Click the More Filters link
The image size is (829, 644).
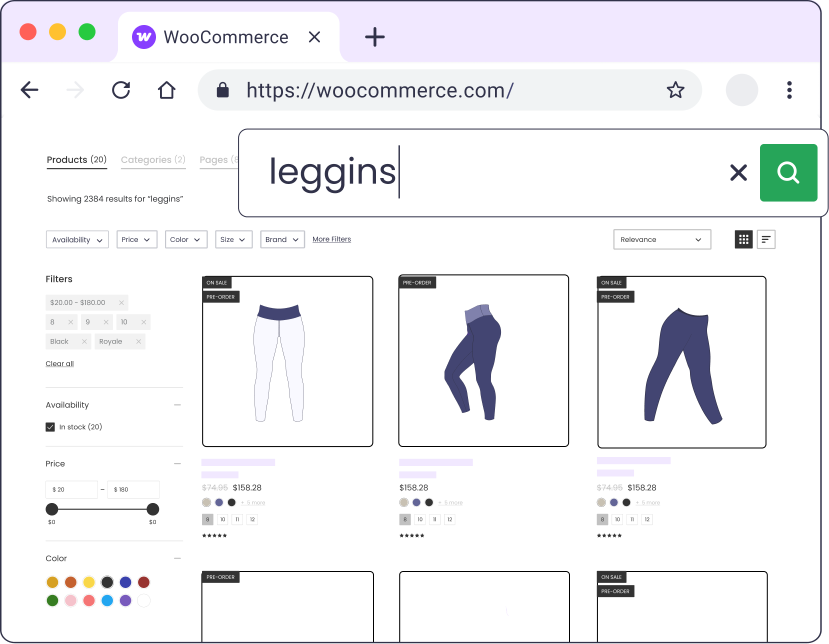(x=331, y=239)
